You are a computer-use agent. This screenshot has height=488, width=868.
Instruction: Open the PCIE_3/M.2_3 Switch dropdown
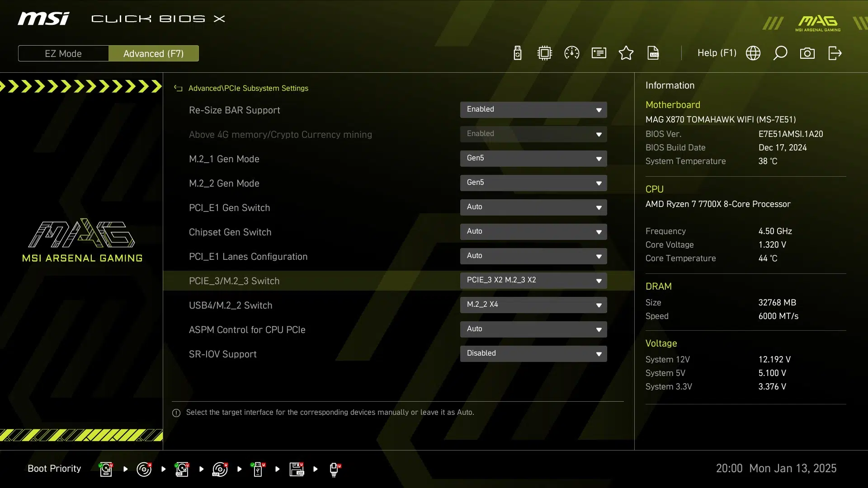533,281
